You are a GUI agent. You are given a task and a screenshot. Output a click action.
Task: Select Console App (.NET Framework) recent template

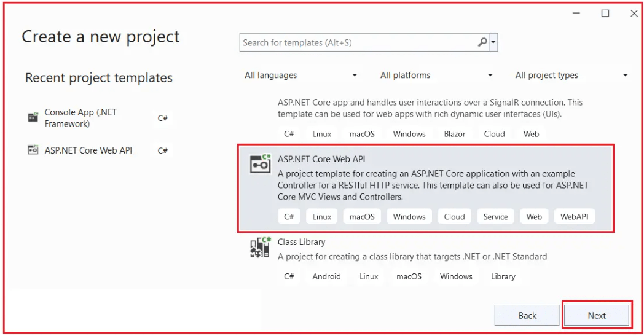pos(80,118)
